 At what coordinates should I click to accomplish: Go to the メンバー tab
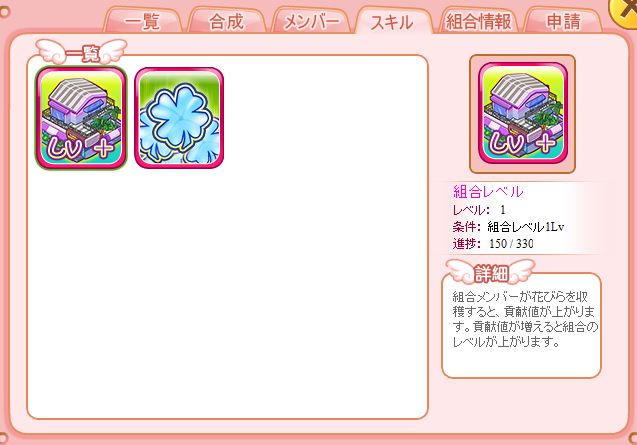pos(311,22)
